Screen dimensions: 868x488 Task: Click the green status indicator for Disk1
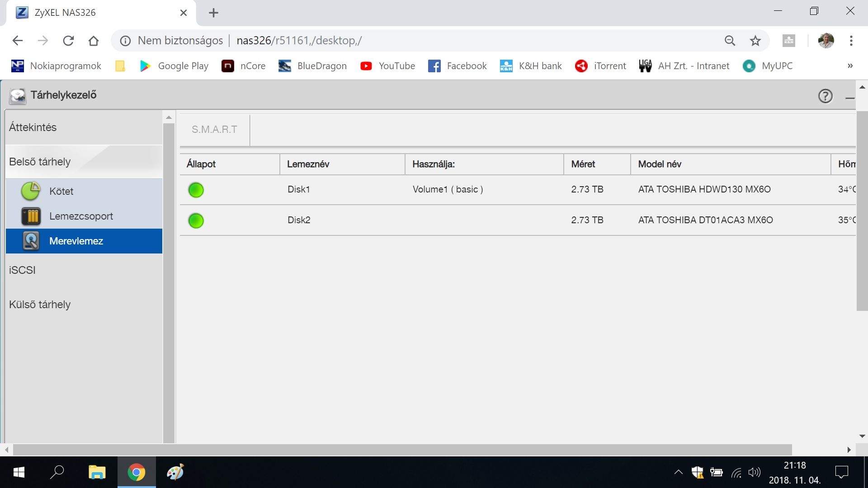click(x=196, y=190)
